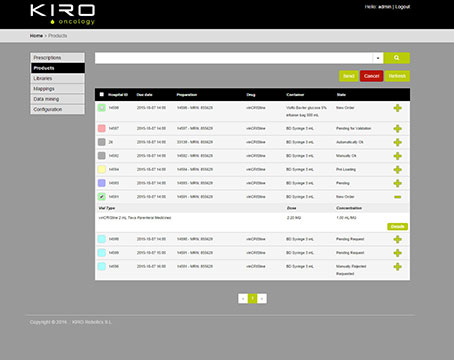Click the Viaflo Baxter glucose container cell
This screenshot has height=360, width=454.
306,111
